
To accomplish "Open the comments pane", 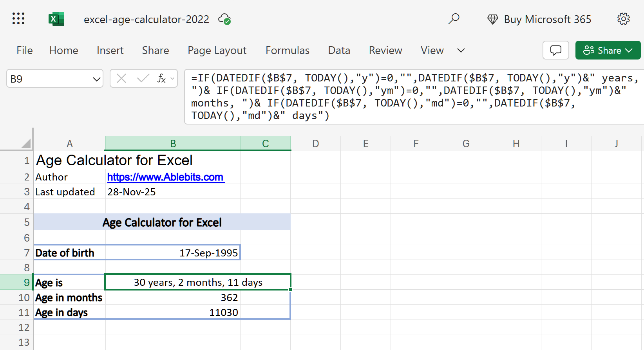I will click(555, 50).
